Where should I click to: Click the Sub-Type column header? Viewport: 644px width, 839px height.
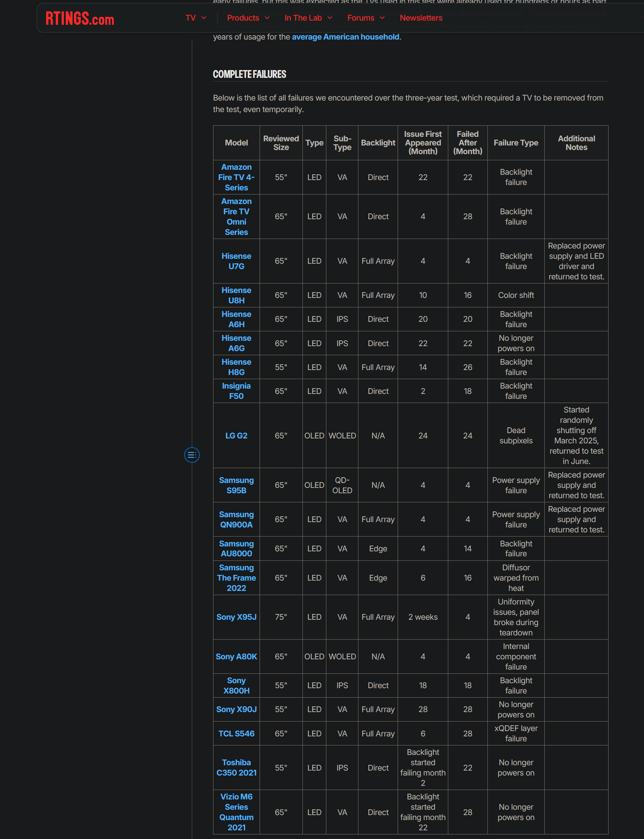(x=342, y=143)
